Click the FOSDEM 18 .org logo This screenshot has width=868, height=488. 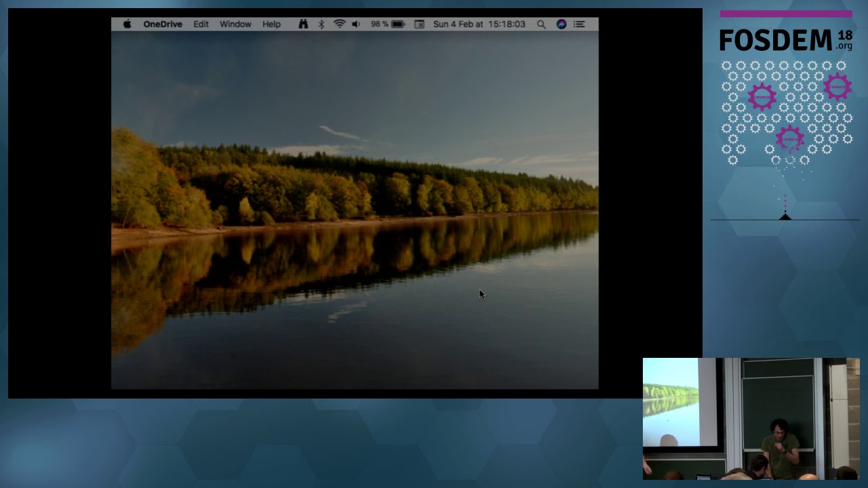pos(786,41)
